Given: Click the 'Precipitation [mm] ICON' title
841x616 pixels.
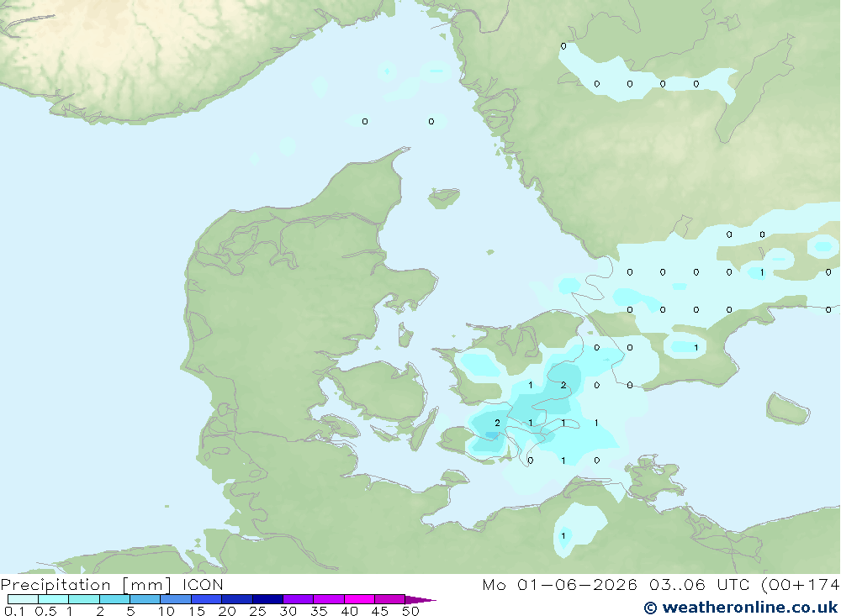Looking at the screenshot, I should pyautogui.click(x=112, y=585).
